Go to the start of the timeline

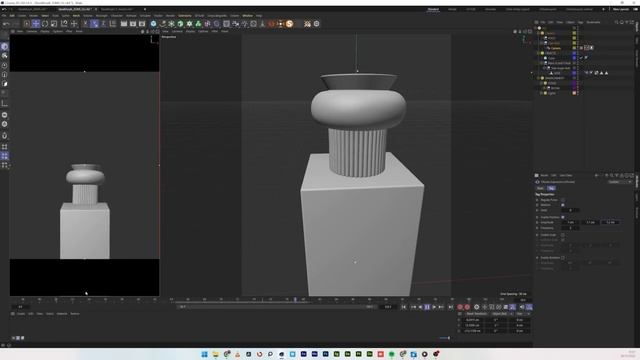click(x=404, y=307)
